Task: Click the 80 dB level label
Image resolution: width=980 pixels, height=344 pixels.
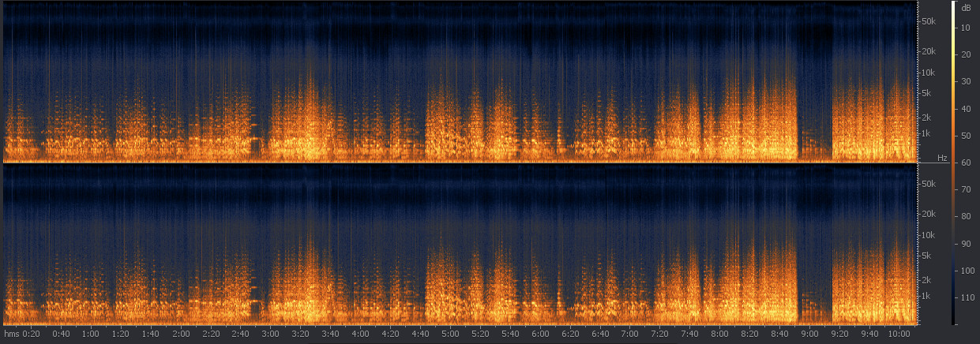Action: [x=966, y=217]
